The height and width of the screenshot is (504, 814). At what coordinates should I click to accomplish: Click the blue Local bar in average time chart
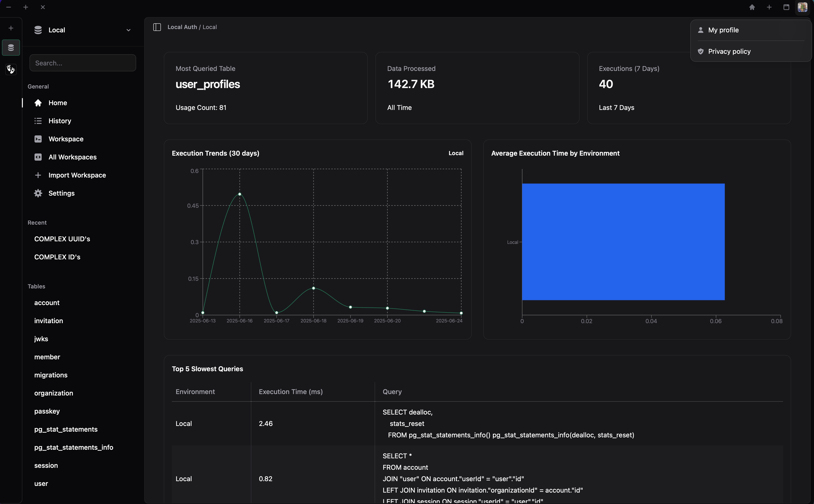(623, 242)
